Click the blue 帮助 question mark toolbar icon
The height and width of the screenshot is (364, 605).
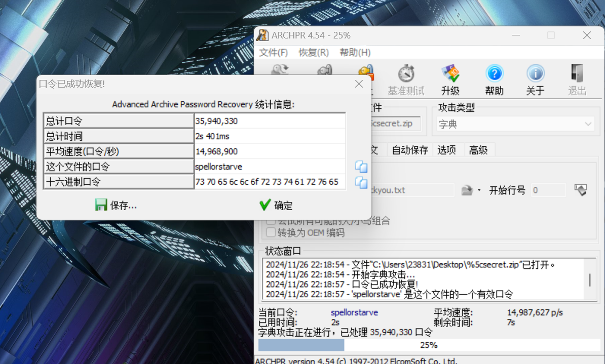(494, 73)
